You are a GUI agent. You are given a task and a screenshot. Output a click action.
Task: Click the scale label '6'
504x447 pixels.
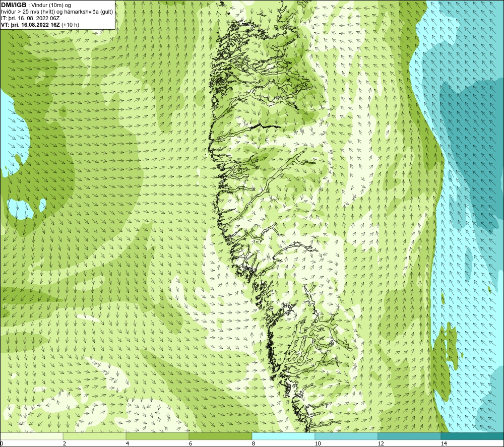191,443
